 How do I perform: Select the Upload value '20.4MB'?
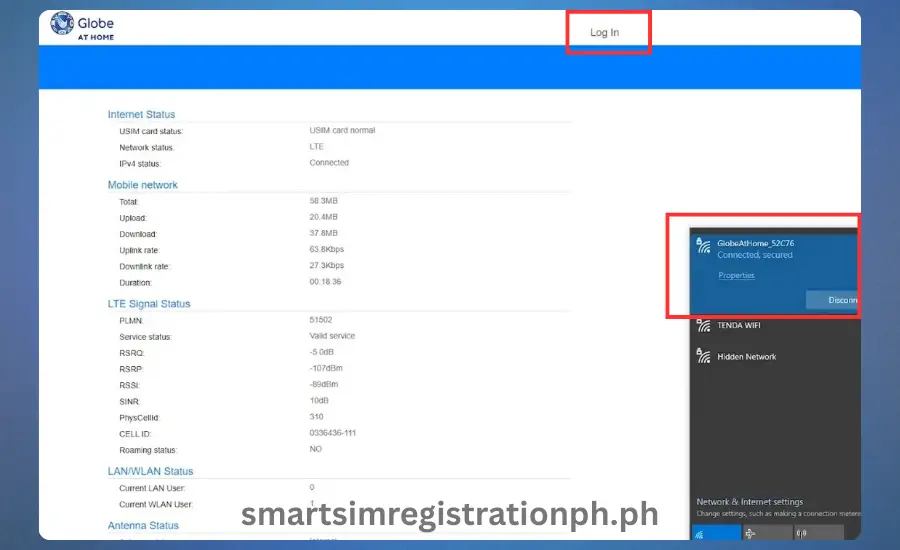[x=323, y=217]
